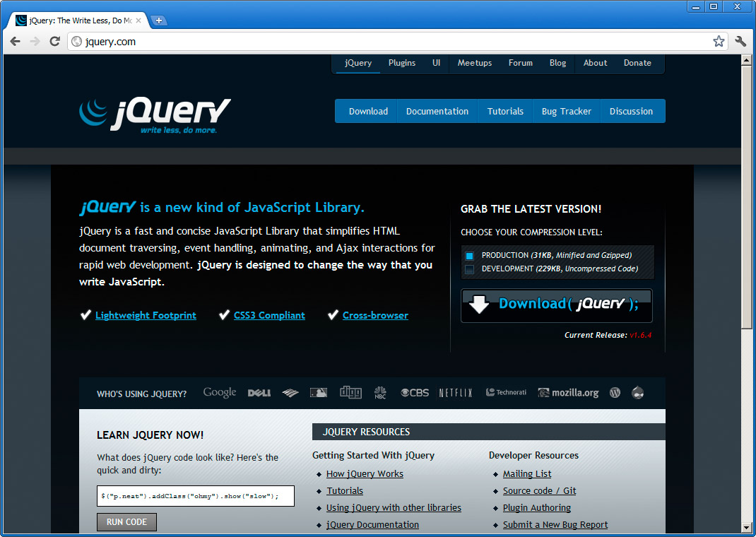Click the Google logo in users strip
Viewport: 756px width, 537px height.
[219, 392]
